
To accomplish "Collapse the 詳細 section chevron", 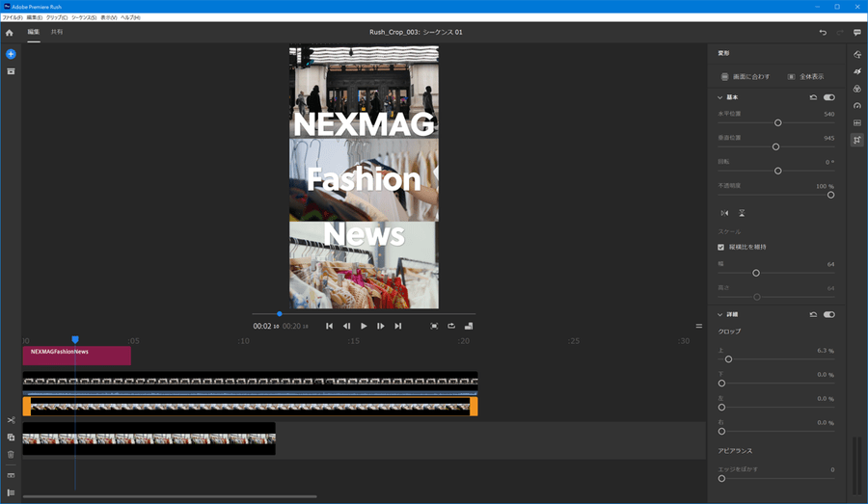I will click(719, 315).
